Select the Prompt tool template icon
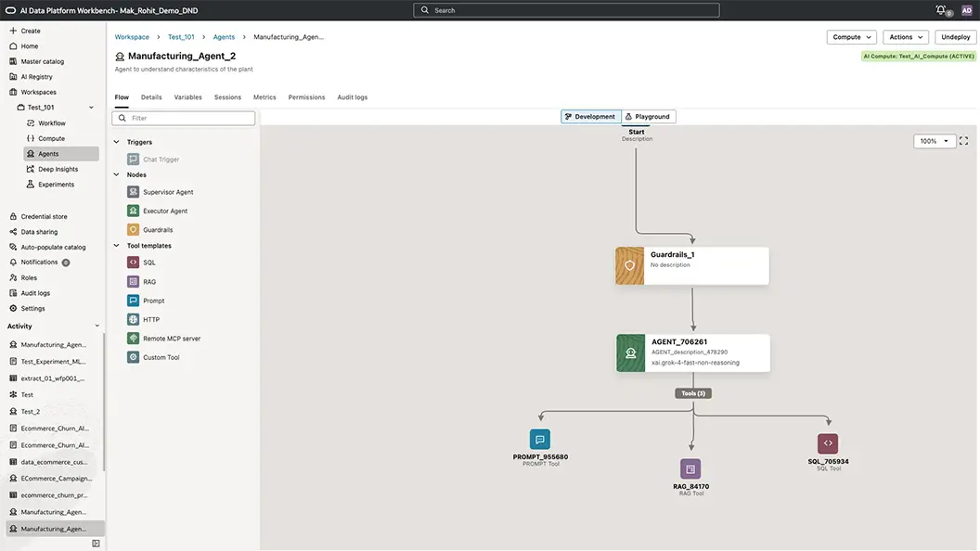Screen dimensions: 980x551 pos(133,301)
